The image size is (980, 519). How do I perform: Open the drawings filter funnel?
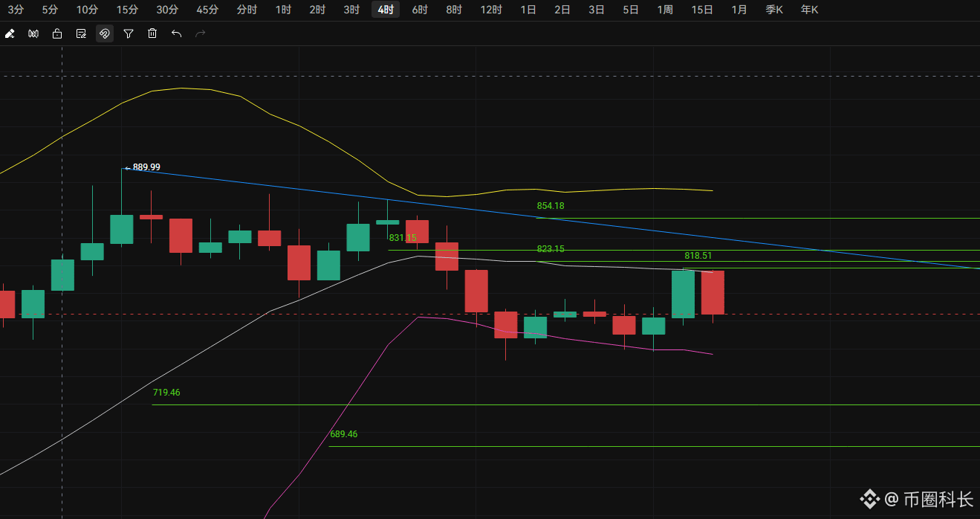click(129, 33)
